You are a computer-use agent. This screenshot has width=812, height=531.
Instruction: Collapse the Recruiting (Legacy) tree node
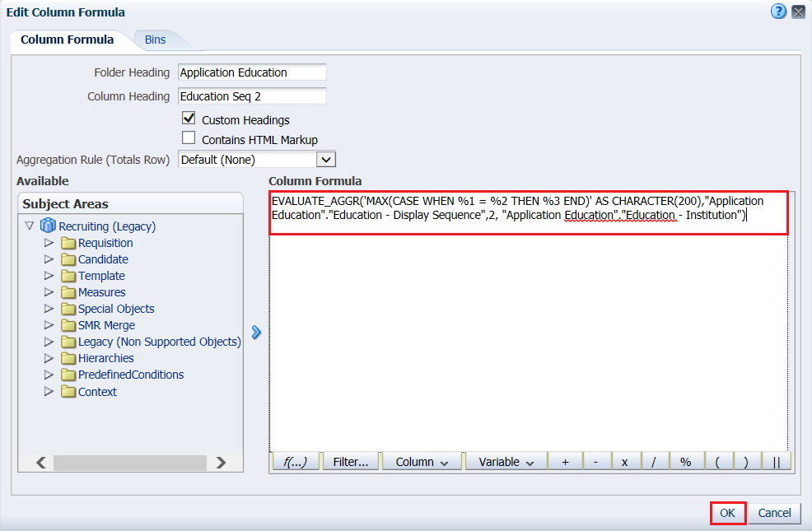click(x=30, y=226)
